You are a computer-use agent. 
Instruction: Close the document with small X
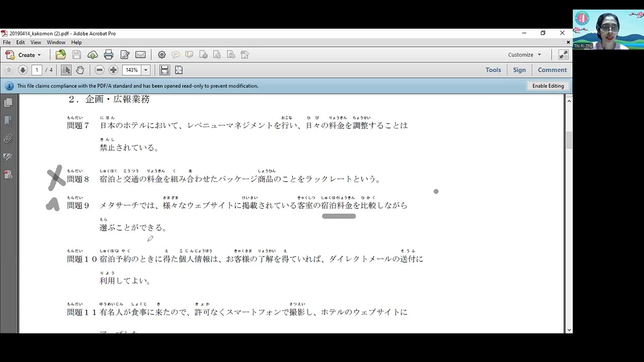[569, 43]
